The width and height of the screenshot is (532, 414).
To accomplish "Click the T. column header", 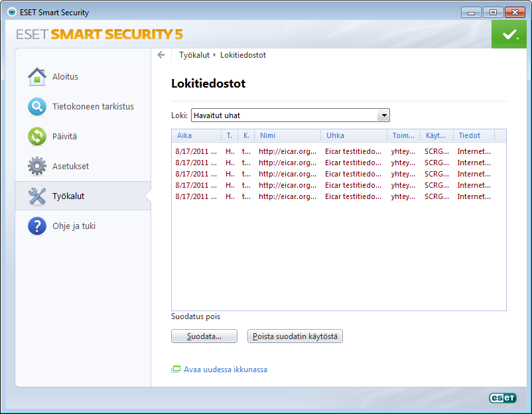I will coord(230,135).
